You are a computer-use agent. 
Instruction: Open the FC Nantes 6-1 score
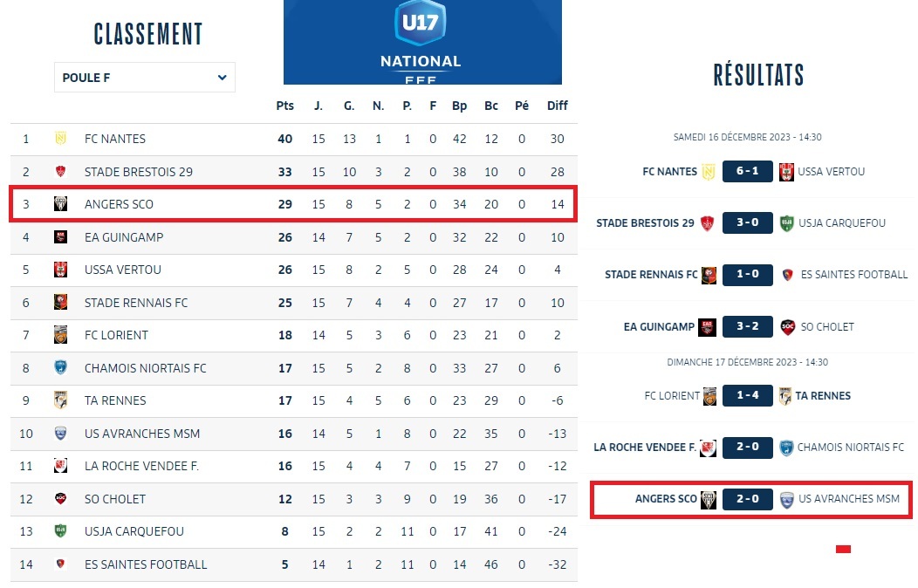[747, 171]
